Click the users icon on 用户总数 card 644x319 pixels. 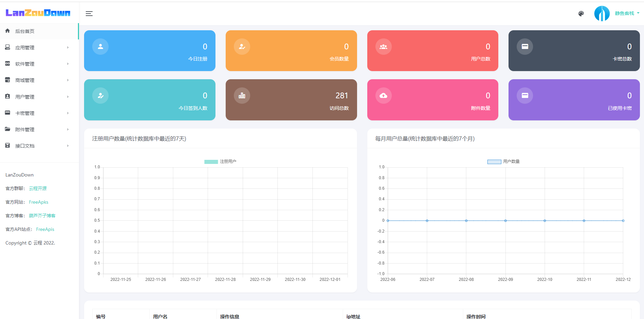point(383,46)
